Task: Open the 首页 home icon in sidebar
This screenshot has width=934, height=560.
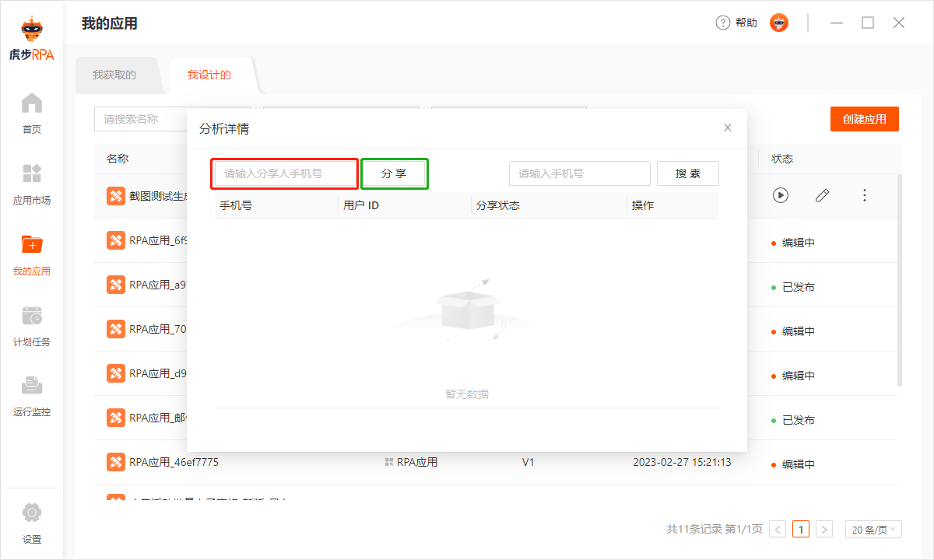Action: [x=32, y=103]
